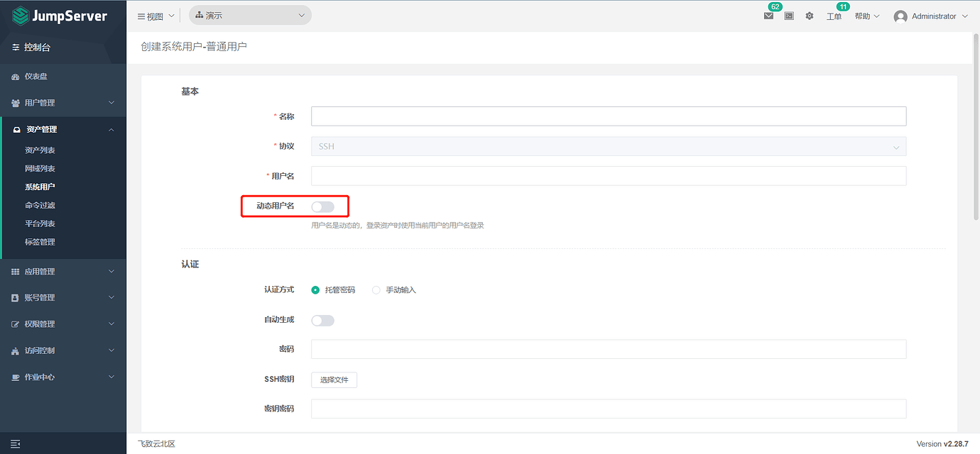Expand the 权限管理 menu
Screen dimensions: 980x454
tap(63, 324)
